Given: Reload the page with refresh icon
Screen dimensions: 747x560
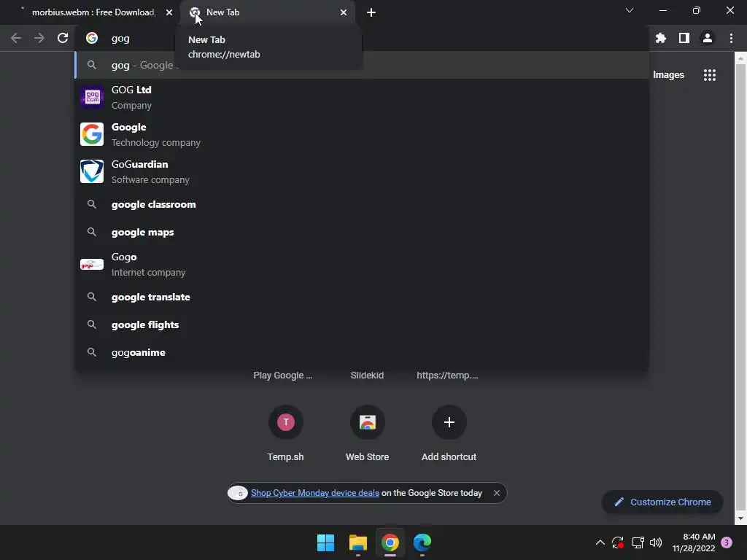Looking at the screenshot, I should pos(63,38).
